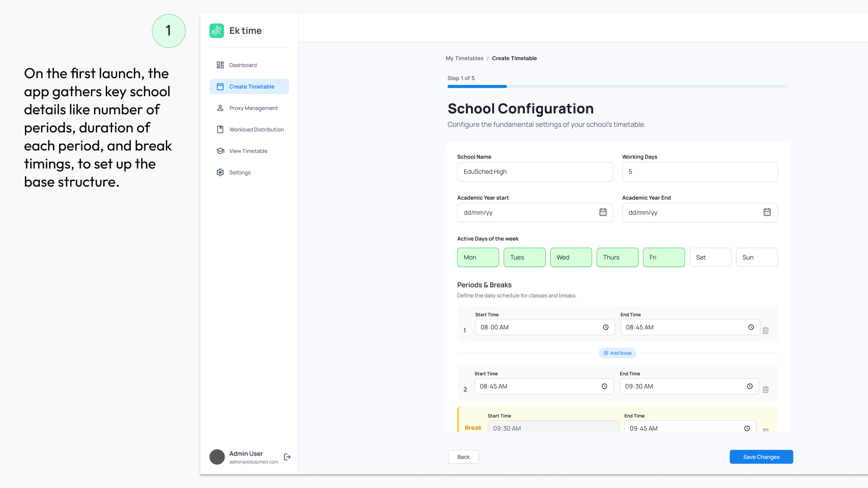Toggle Tues active day
The height and width of the screenshot is (488, 868).
click(x=524, y=258)
